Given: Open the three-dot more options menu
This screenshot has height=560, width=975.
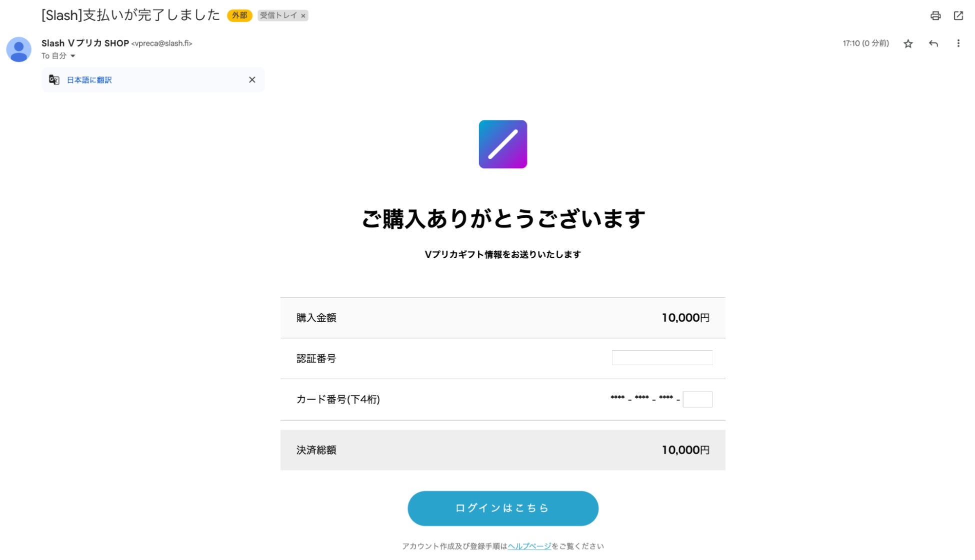Looking at the screenshot, I should coord(958,43).
